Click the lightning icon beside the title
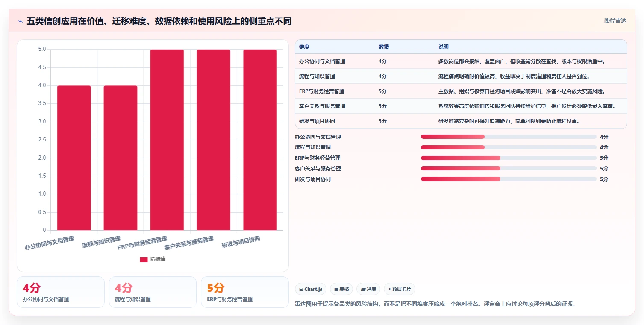Screen dimensions: 644x325 tap(20, 21)
